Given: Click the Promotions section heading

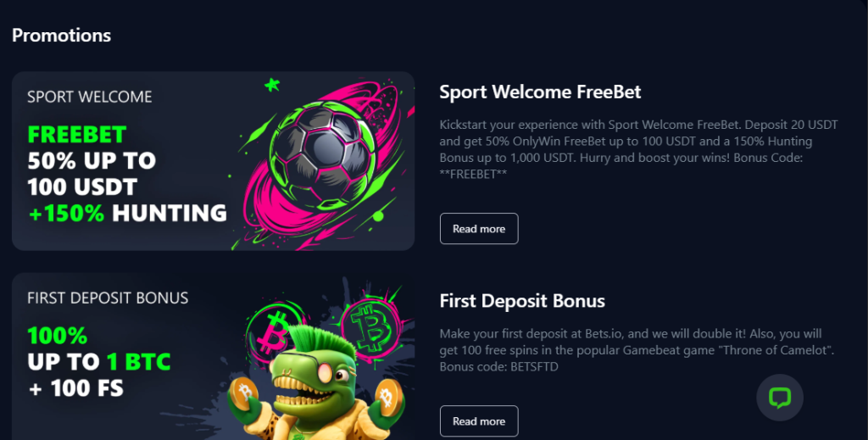Looking at the screenshot, I should click(61, 36).
